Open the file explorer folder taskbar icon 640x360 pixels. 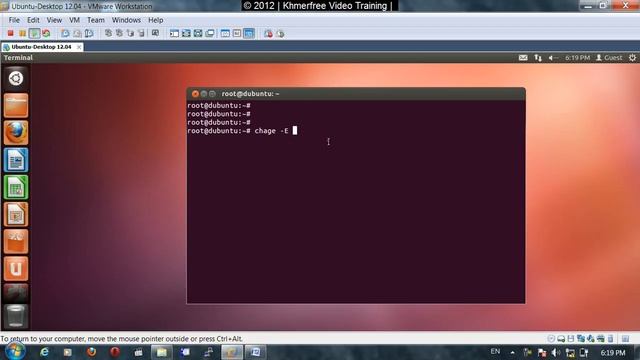tap(162, 352)
